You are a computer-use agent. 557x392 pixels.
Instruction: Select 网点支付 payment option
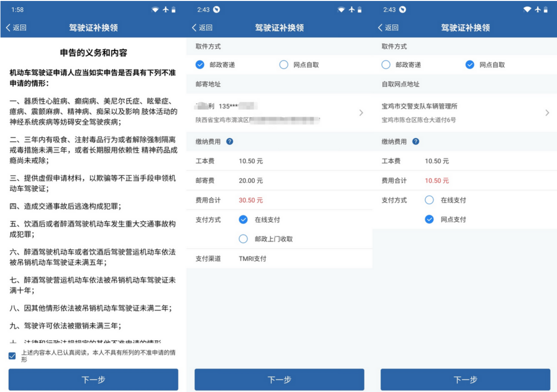tap(429, 219)
